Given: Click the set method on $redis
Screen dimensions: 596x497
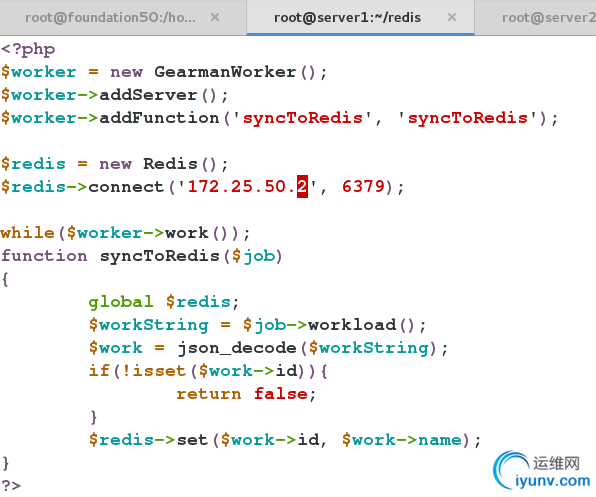Looking at the screenshot, I should (192, 440).
